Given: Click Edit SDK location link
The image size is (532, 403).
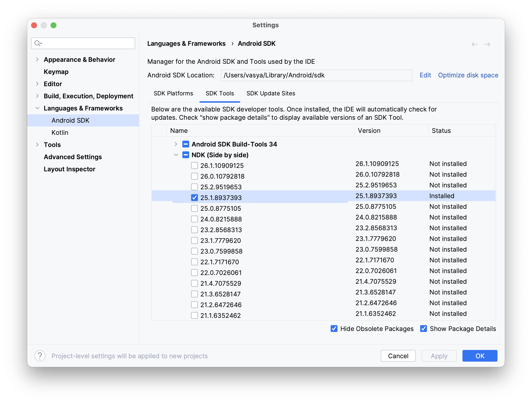Looking at the screenshot, I should [425, 75].
